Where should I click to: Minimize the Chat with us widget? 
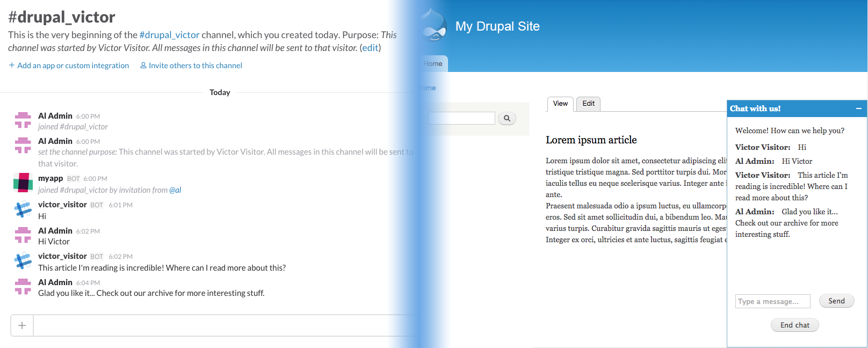858,108
